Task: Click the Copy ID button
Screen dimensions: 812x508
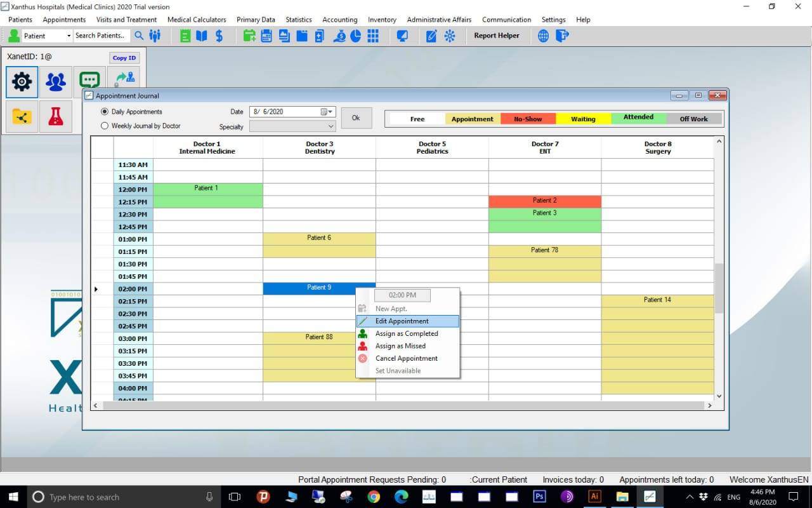Action: [x=124, y=58]
